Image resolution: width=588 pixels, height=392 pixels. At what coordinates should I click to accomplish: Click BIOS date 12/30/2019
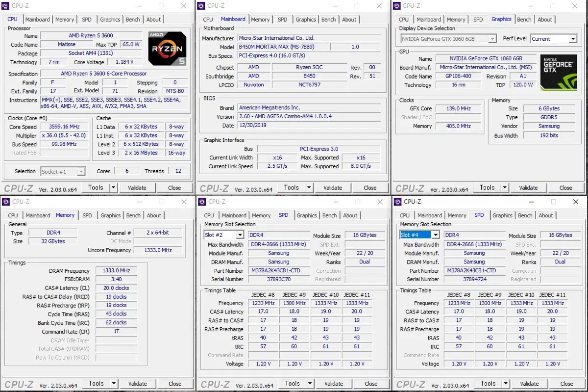(x=309, y=125)
